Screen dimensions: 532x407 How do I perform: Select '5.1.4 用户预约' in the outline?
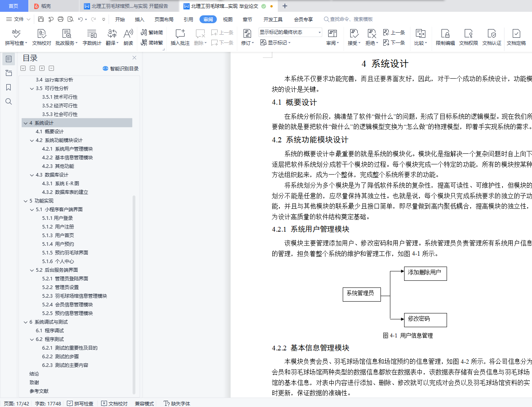pos(58,244)
